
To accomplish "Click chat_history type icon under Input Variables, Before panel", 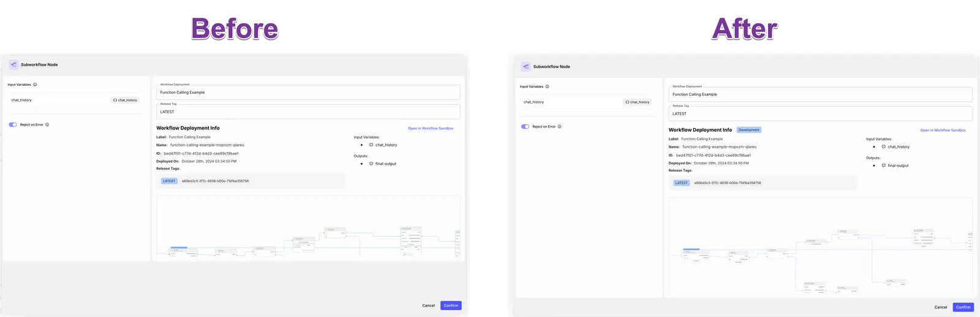I will click(x=371, y=145).
